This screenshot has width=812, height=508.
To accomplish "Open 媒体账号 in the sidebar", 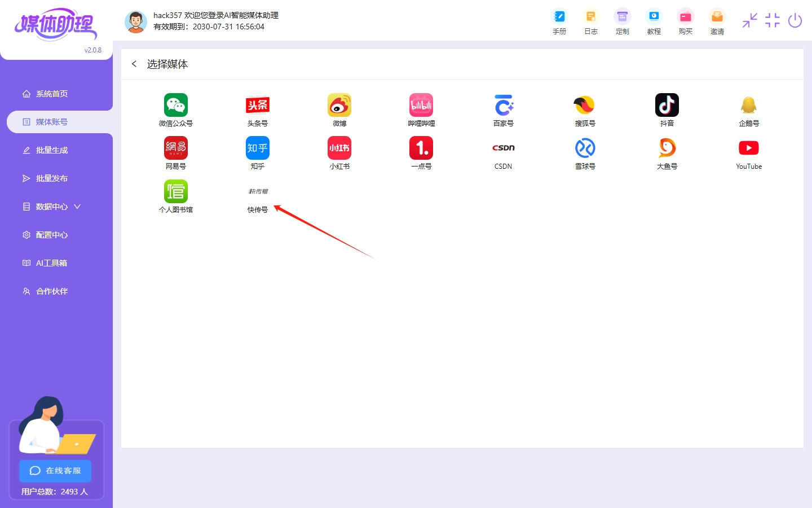I will click(60, 122).
